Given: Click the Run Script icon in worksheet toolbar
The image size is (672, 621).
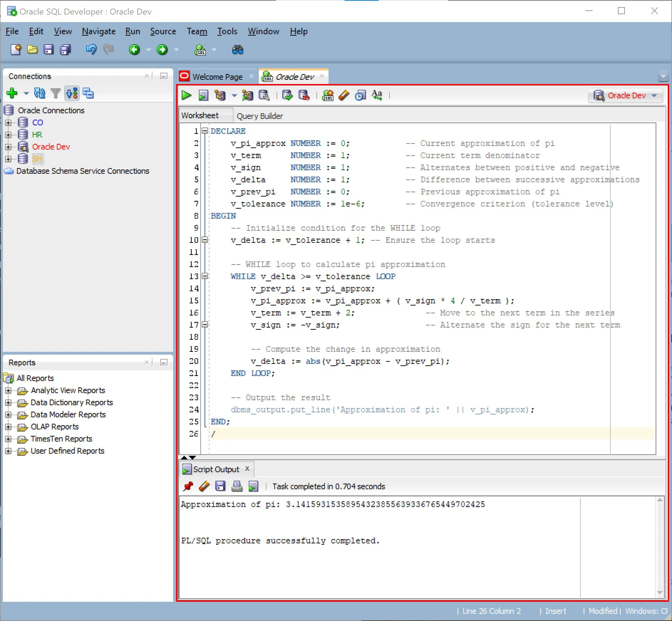Looking at the screenshot, I should [203, 95].
